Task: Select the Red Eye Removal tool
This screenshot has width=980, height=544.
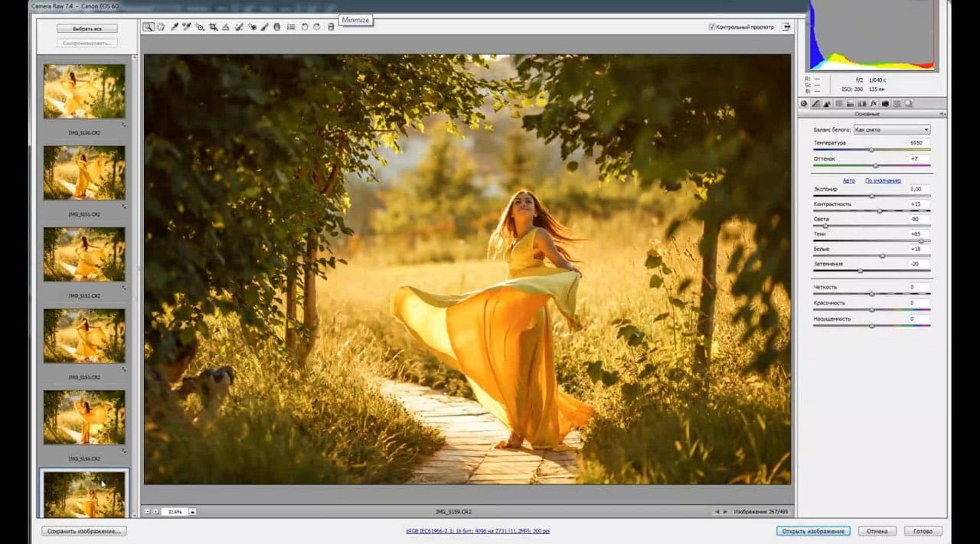Action: 252,27
